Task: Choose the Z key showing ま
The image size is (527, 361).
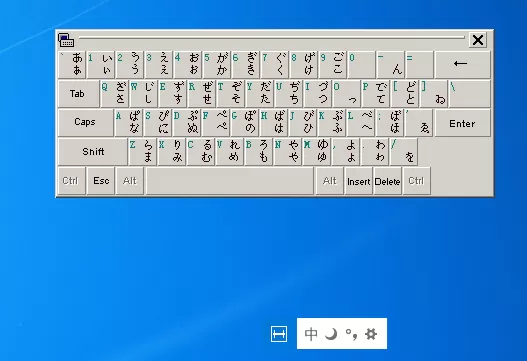Action: click(x=143, y=152)
